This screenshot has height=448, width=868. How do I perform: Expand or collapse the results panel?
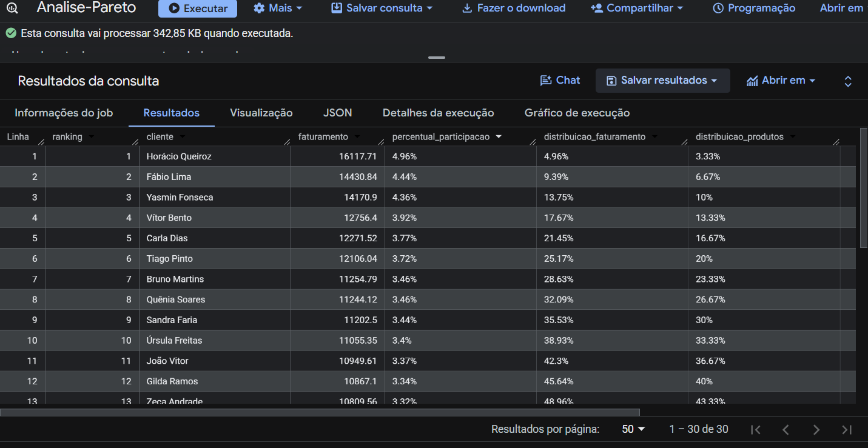click(848, 81)
